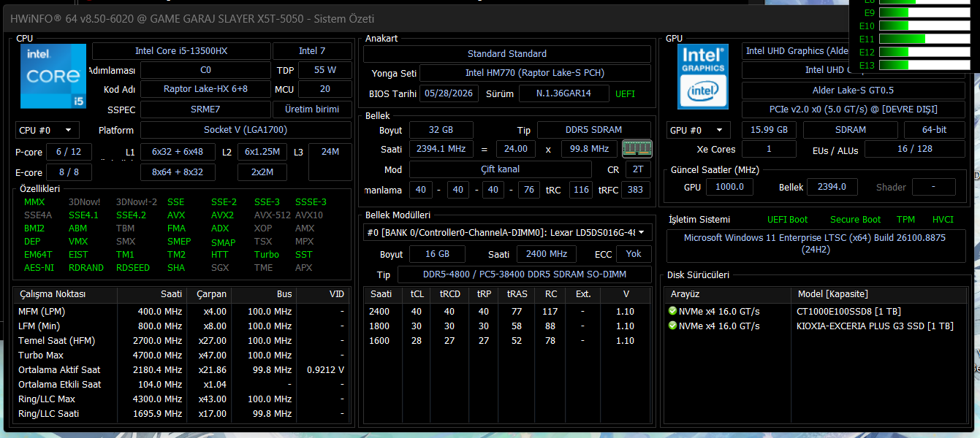Image resolution: width=980 pixels, height=438 pixels.
Task: Click the green check for KIOXIA-EXCERIA drive
Action: click(x=672, y=326)
